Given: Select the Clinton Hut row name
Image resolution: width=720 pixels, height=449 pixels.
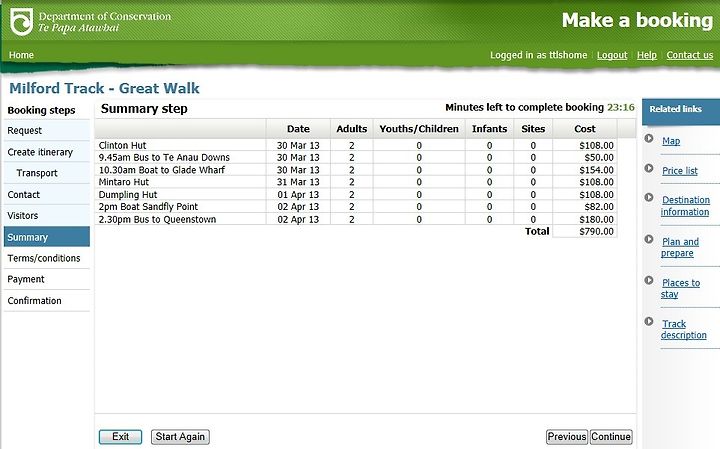Looking at the screenshot, I should click(122, 146).
